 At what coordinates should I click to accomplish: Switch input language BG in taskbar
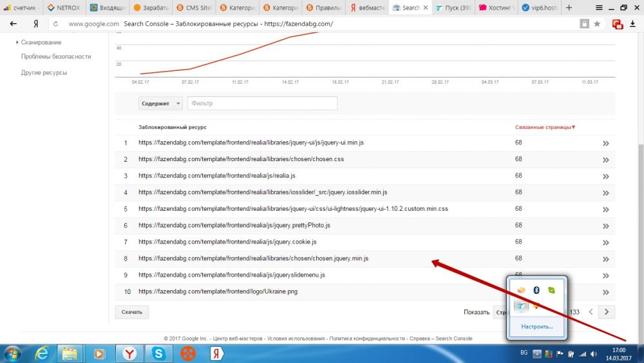tap(524, 353)
